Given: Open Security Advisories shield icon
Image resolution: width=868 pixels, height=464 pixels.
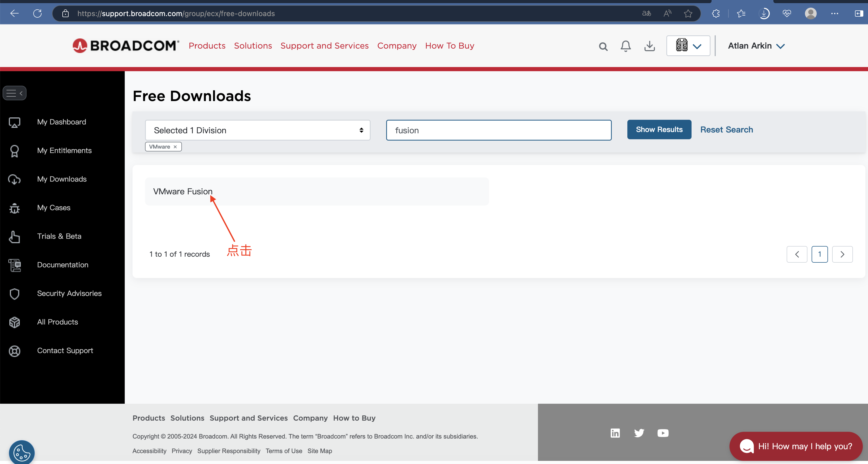Looking at the screenshot, I should (15, 294).
